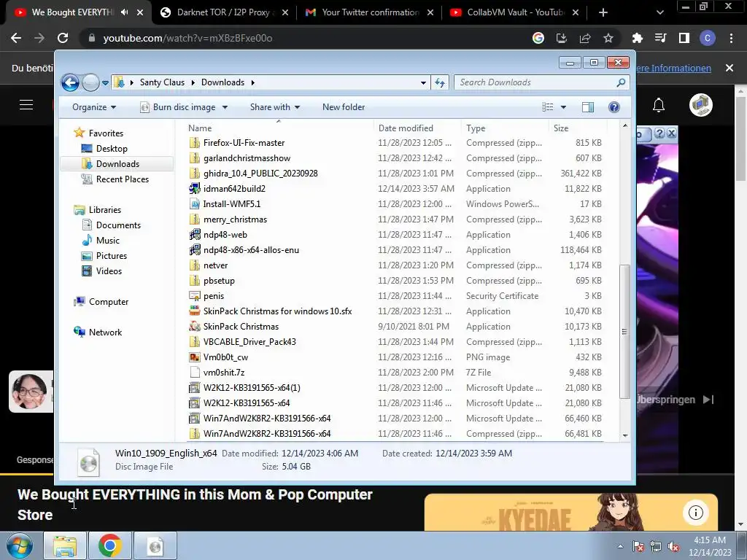This screenshot has width=747, height=560.
Task: Click Santy Claus breadcrumb in address bar
Action: pyautogui.click(x=162, y=82)
